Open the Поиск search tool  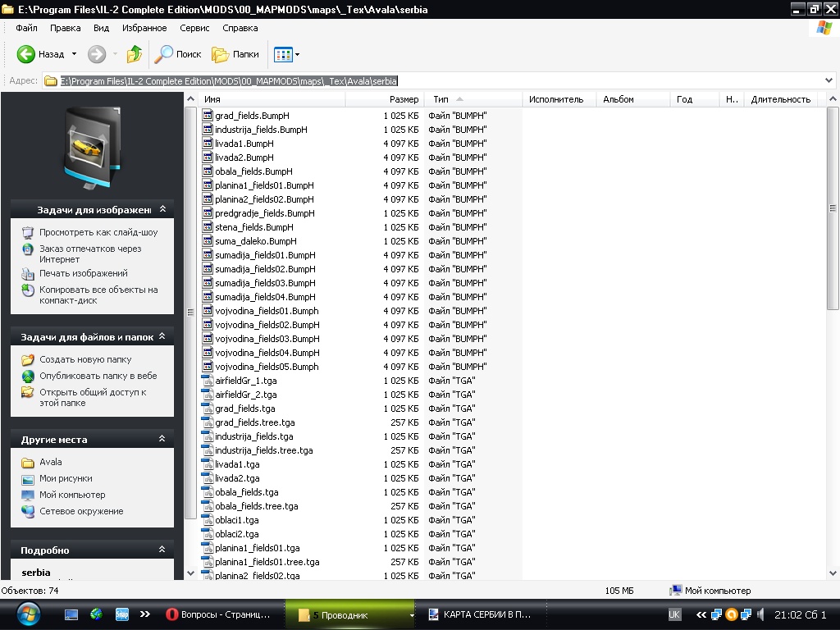178,54
